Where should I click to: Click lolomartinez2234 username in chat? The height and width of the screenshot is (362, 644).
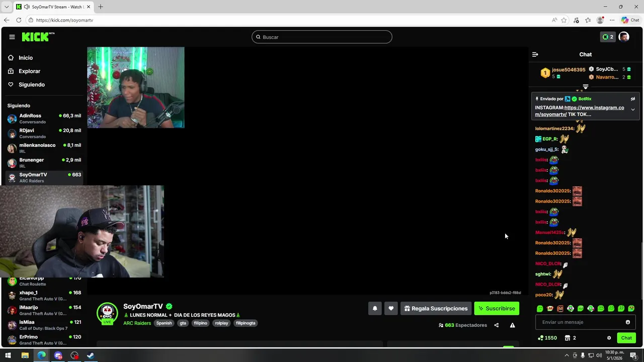(554, 129)
